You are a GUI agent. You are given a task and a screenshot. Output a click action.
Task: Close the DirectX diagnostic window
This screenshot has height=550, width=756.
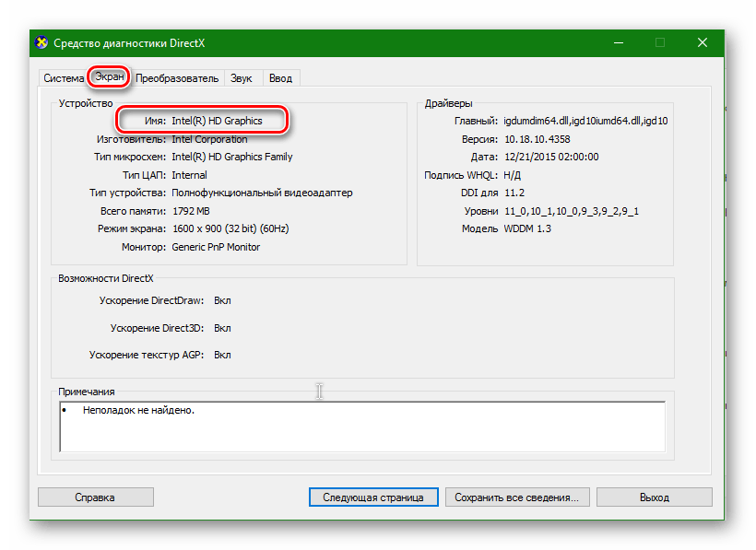(x=703, y=42)
